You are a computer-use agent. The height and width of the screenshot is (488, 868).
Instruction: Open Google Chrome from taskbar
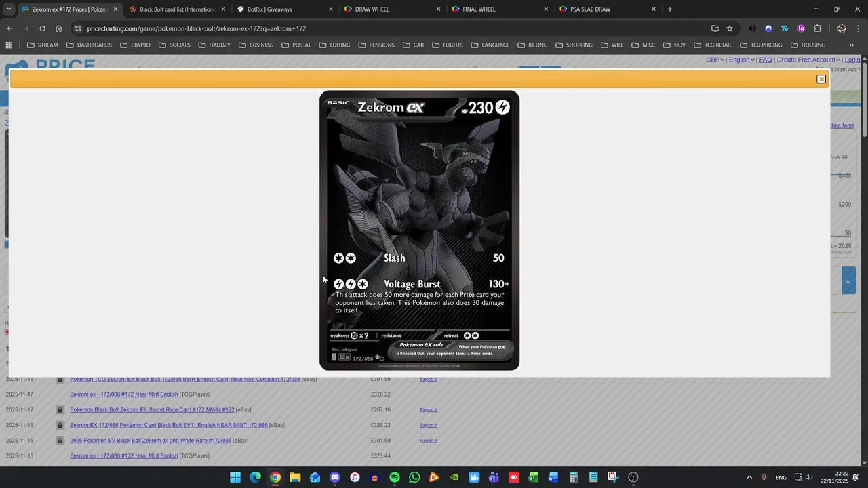pyautogui.click(x=275, y=477)
